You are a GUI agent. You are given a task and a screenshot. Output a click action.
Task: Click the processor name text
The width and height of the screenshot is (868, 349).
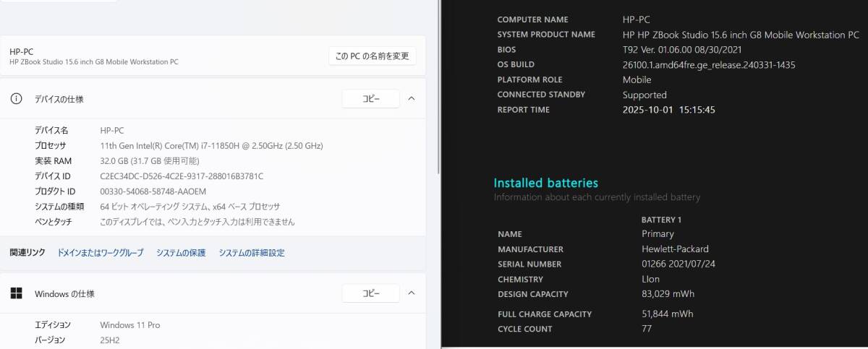[211, 146]
